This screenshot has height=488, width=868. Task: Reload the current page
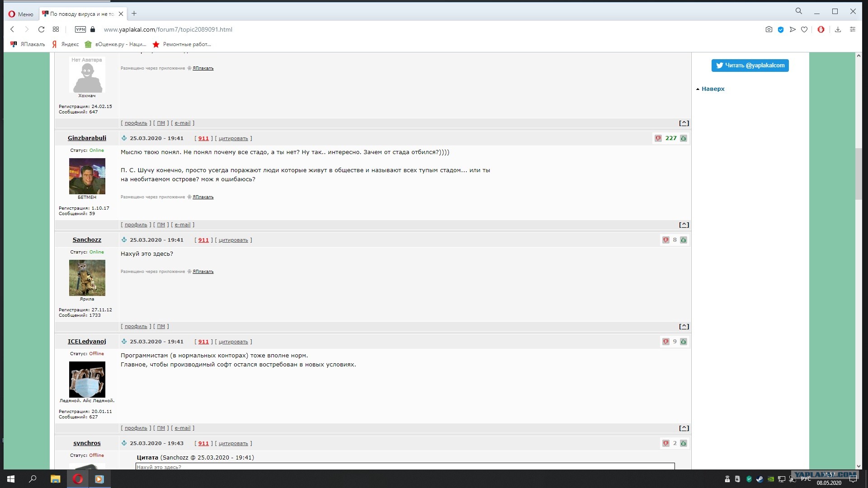[x=41, y=29]
